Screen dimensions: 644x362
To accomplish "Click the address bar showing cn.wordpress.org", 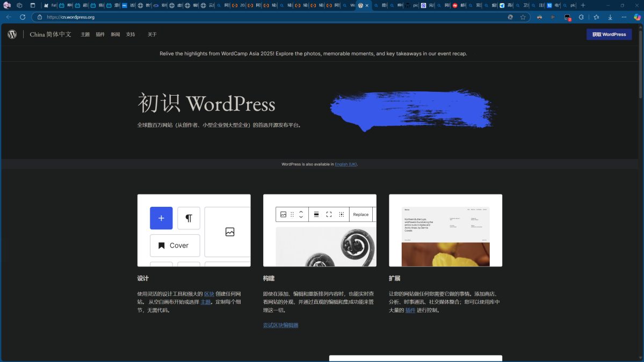I will [269, 17].
